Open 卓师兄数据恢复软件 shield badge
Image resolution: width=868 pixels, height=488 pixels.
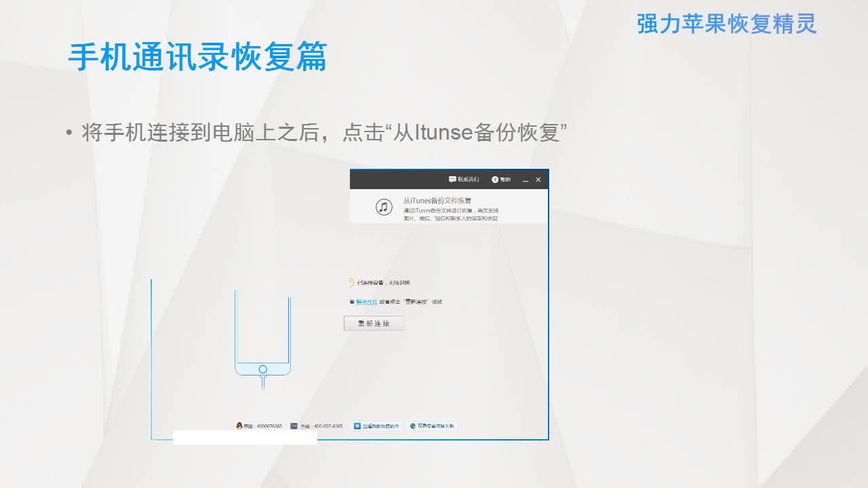pos(357,426)
